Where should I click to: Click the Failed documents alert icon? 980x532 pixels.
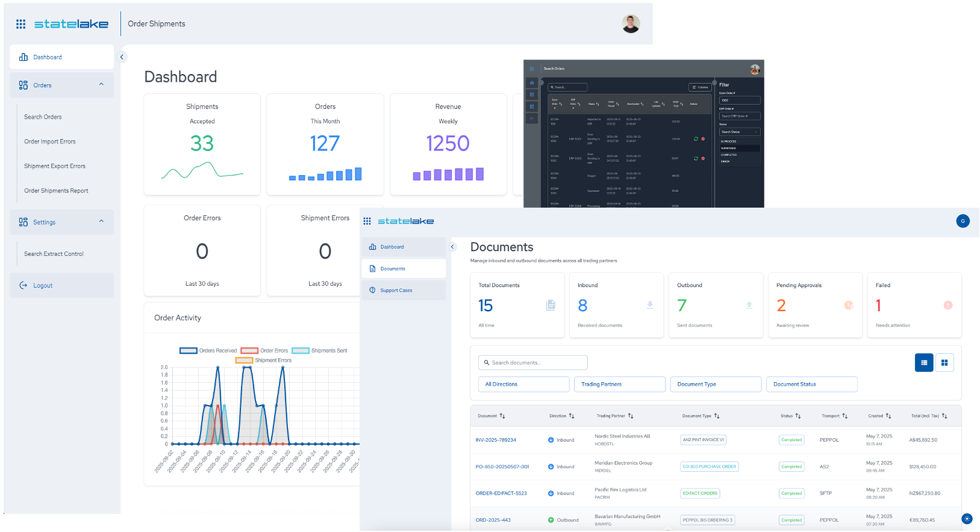coord(947,306)
